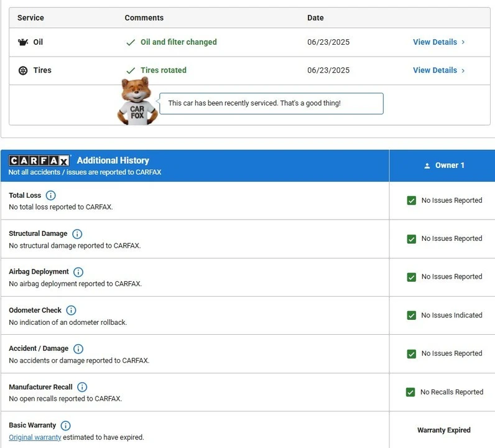Click the 'Warranty Expired' status

(x=443, y=430)
